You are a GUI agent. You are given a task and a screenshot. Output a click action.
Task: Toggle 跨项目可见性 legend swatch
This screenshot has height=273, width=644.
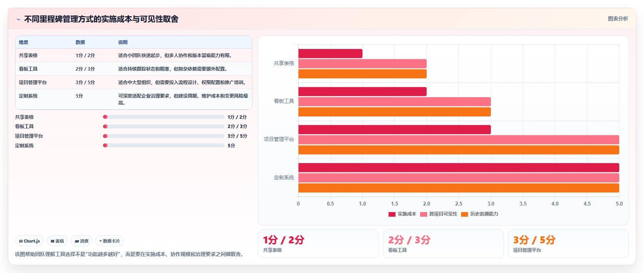click(x=424, y=214)
